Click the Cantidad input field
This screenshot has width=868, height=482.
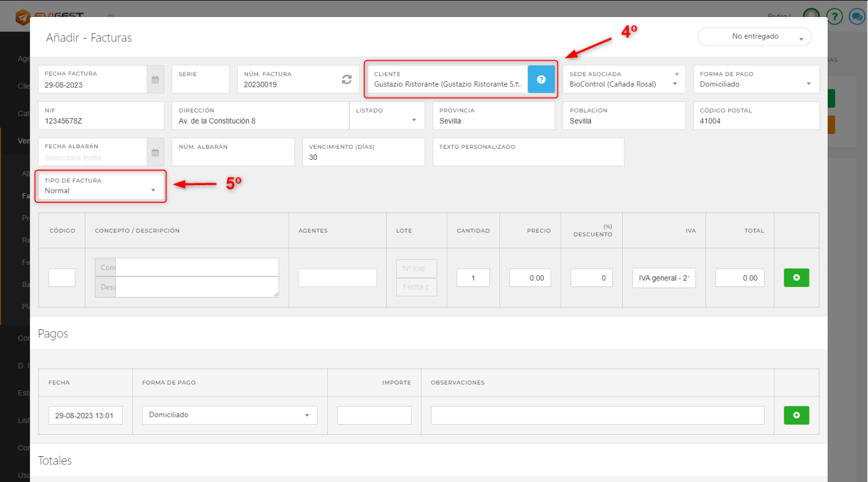(x=473, y=278)
